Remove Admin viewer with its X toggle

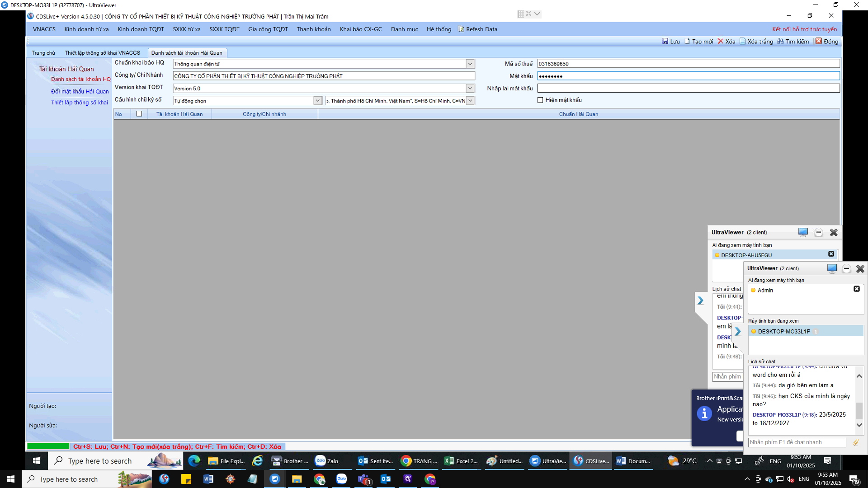pyautogui.click(x=856, y=289)
